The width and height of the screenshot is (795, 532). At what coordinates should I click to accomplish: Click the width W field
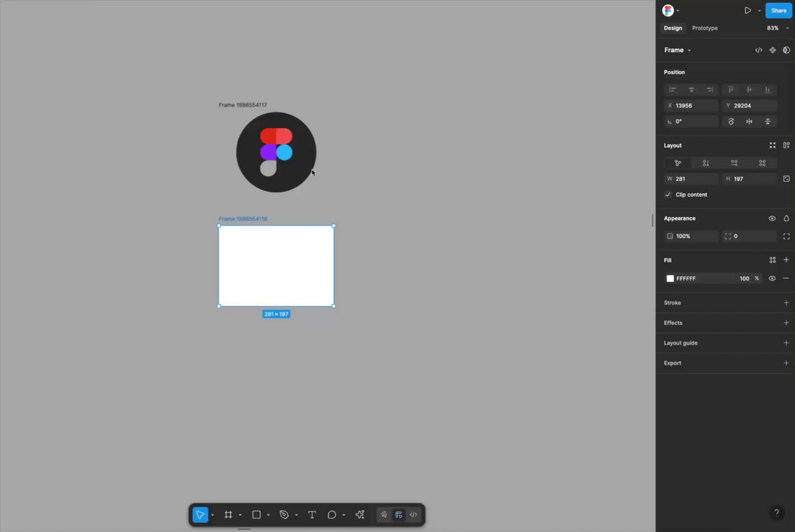coord(691,179)
